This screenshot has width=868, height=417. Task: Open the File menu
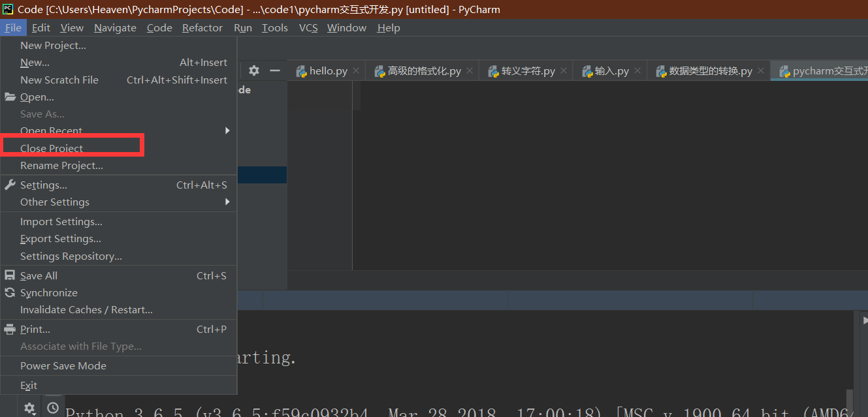click(x=13, y=27)
